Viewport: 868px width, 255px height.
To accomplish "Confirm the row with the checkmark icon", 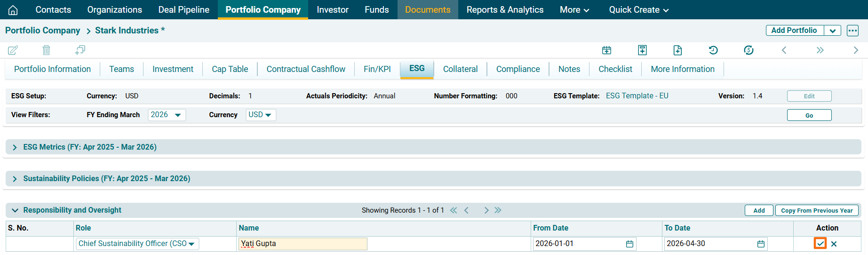I will pyautogui.click(x=820, y=244).
